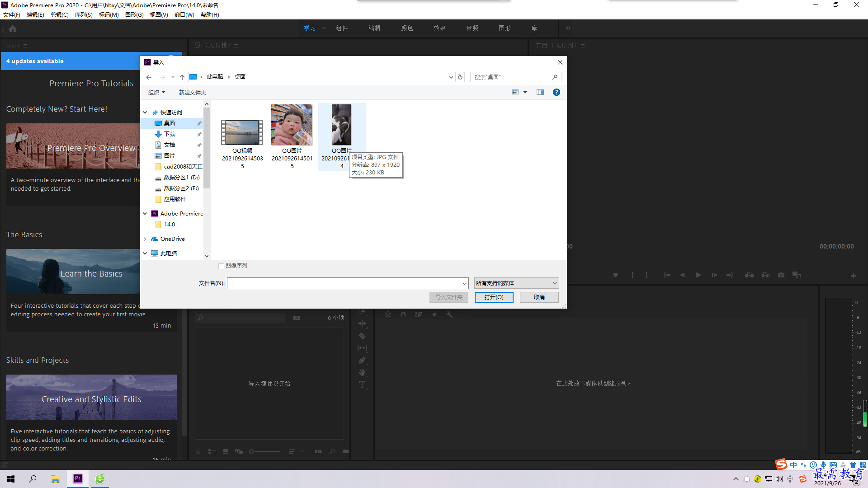Add marker in Program monitor
The width and height of the screenshot is (868, 488).
click(x=615, y=275)
